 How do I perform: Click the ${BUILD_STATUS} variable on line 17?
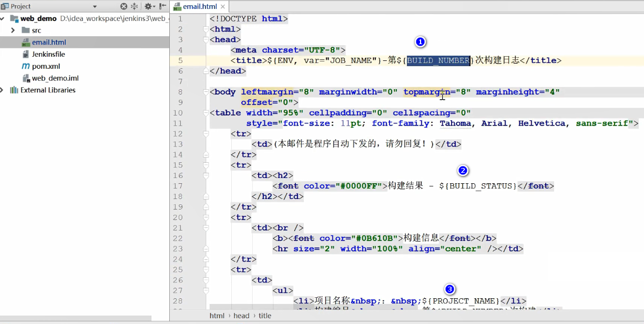pos(478,186)
